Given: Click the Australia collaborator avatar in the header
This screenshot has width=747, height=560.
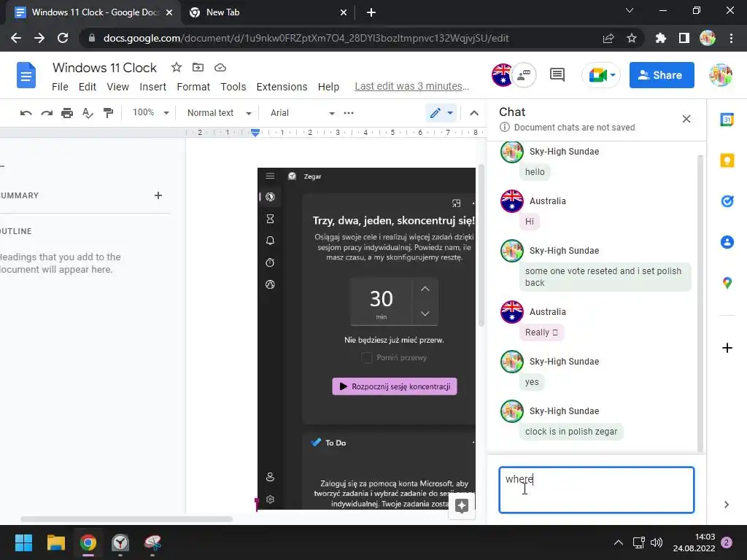Looking at the screenshot, I should [x=502, y=75].
